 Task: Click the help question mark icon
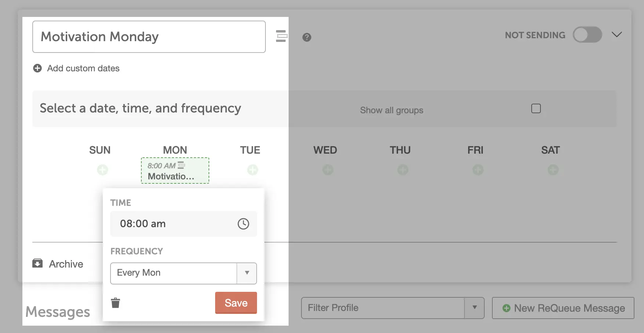(307, 37)
